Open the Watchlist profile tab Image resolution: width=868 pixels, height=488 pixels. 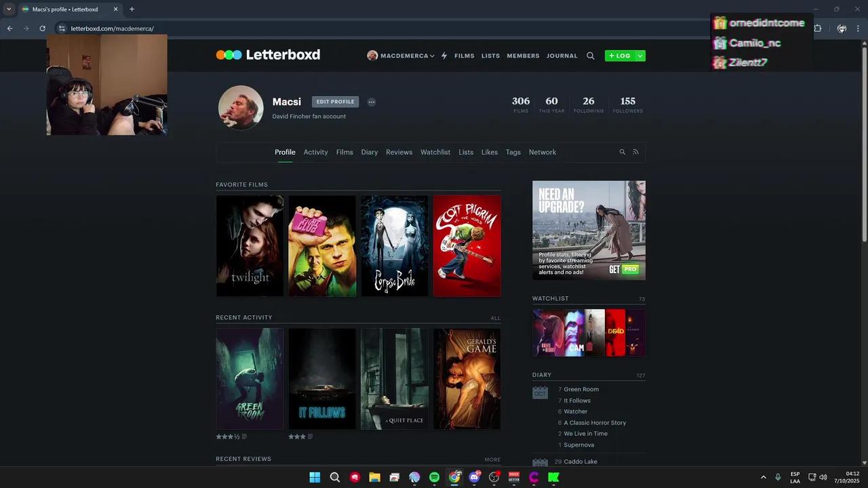[435, 152]
